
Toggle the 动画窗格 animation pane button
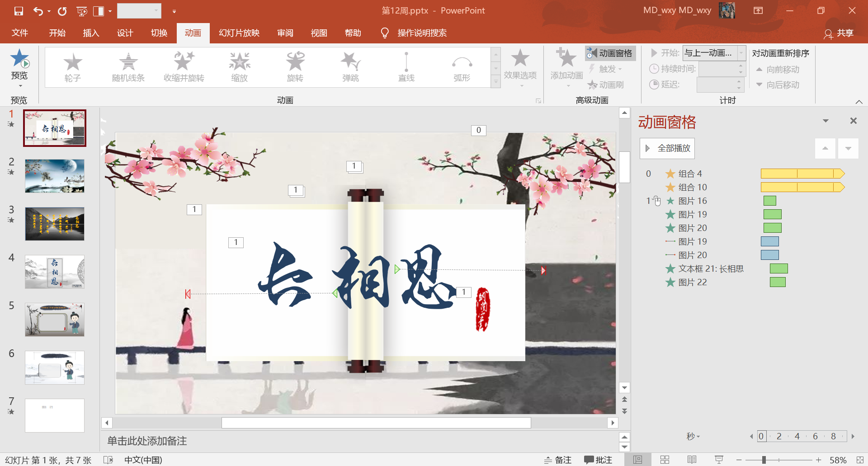click(x=610, y=53)
